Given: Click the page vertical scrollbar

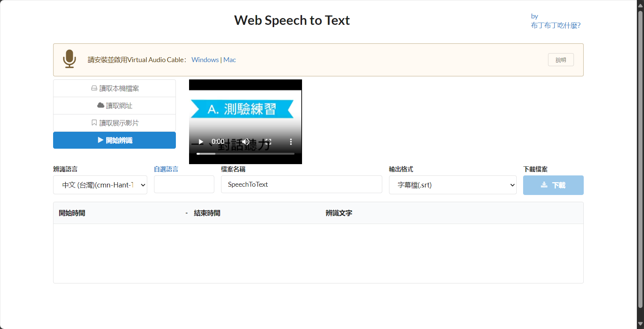Looking at the screenshot, I should point(640,159).
